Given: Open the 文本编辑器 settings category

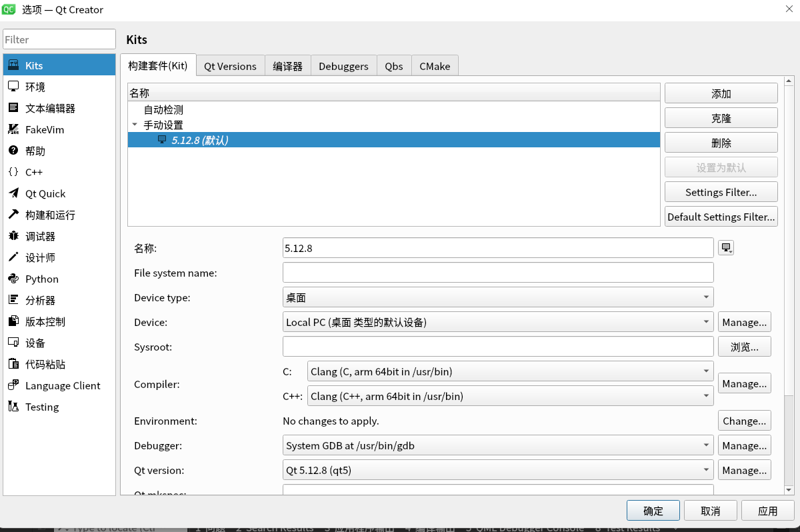Looking at the screenshot, I should (59, 108).
